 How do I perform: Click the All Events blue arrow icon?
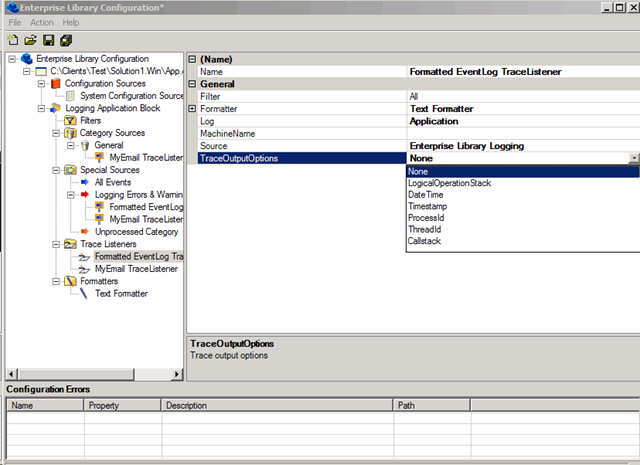pos(85,182)
